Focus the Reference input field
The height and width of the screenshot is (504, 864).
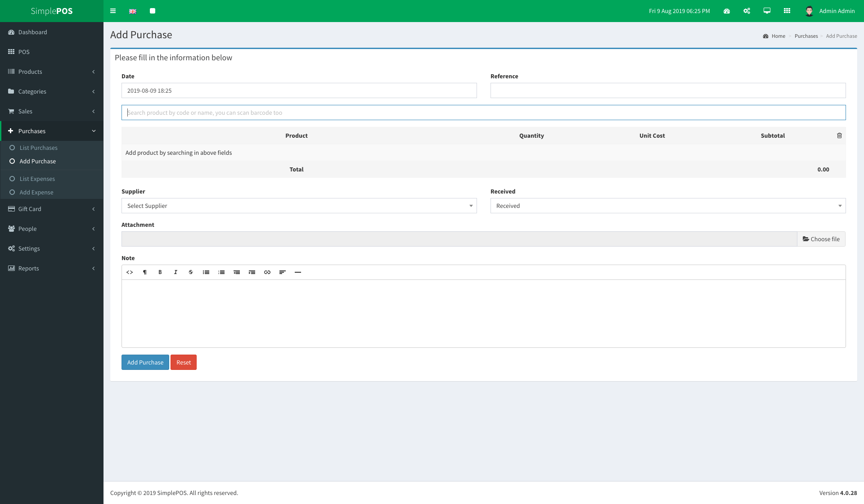click(668, 90)
